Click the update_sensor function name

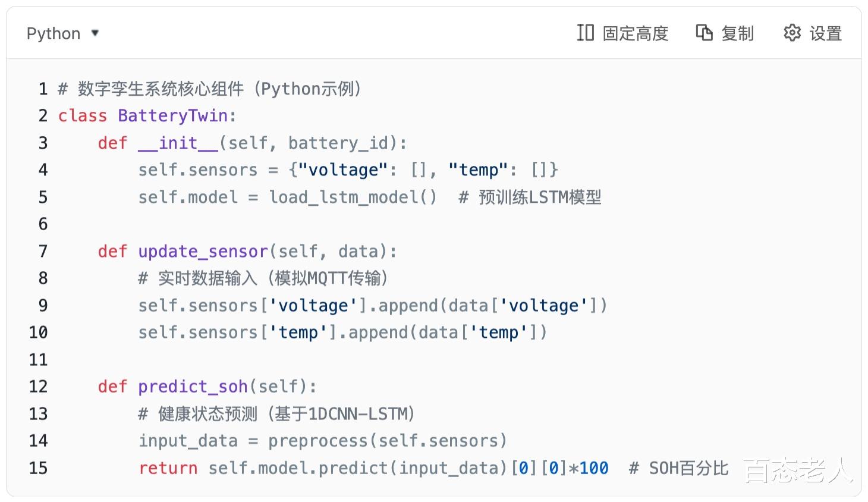203,252
